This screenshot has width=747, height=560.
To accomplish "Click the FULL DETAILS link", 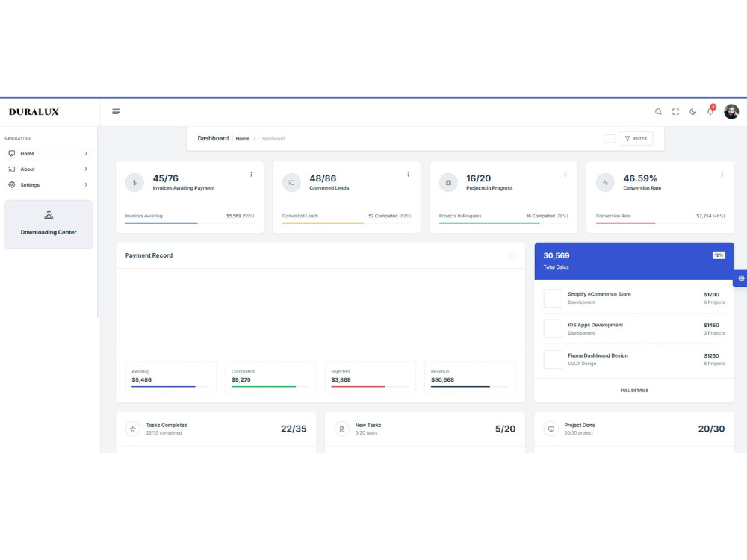I will (634, 391).
